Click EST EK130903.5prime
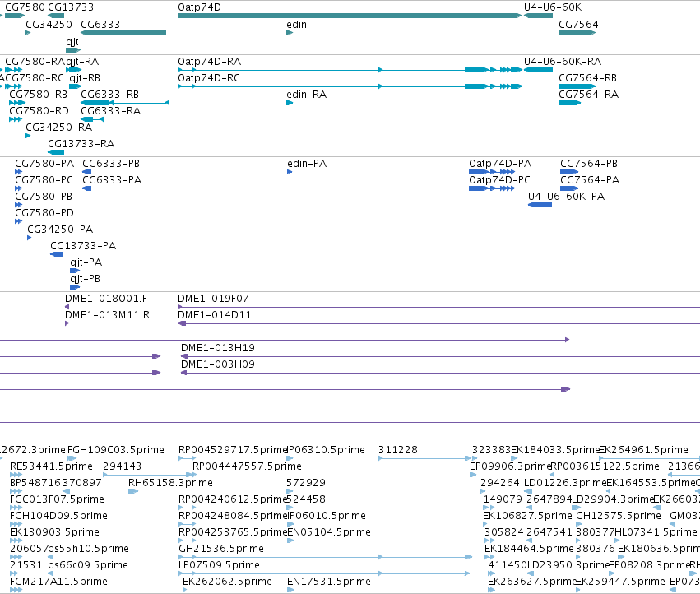Viewport: 700px width, 594px height. pyautogui.click(x=16, y=541)
